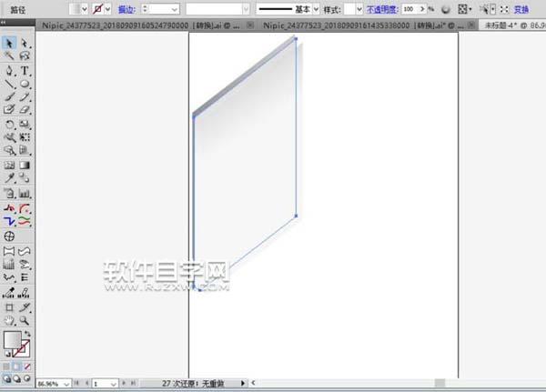Reset to default fill and stroke
Screen dimensions: 546x392
coord(7,354)
